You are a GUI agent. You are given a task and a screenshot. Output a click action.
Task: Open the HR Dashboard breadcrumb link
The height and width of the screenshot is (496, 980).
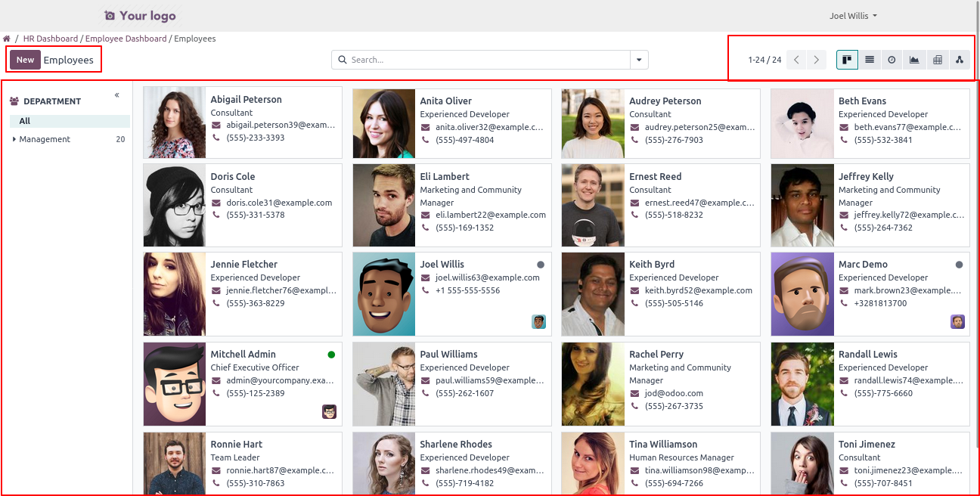[51, 39]
